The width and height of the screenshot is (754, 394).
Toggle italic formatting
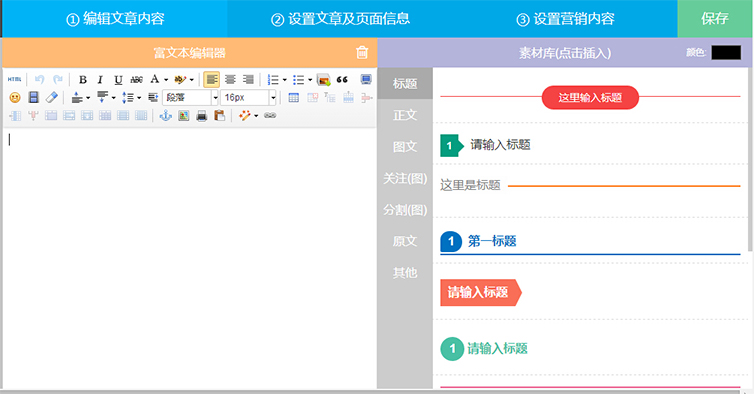click(100, 79)
